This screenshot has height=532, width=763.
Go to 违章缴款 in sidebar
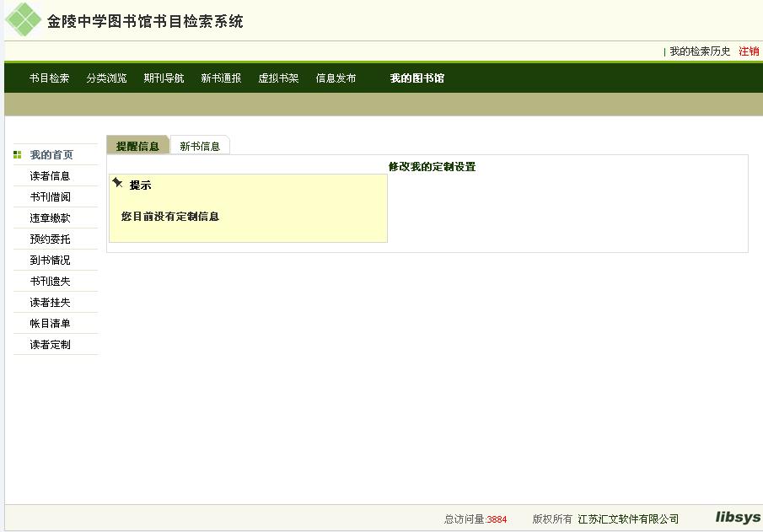click(x=50, y=218)
